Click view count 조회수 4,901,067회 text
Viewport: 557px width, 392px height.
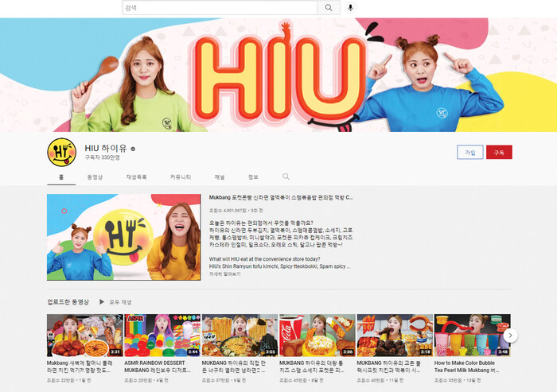228,211
